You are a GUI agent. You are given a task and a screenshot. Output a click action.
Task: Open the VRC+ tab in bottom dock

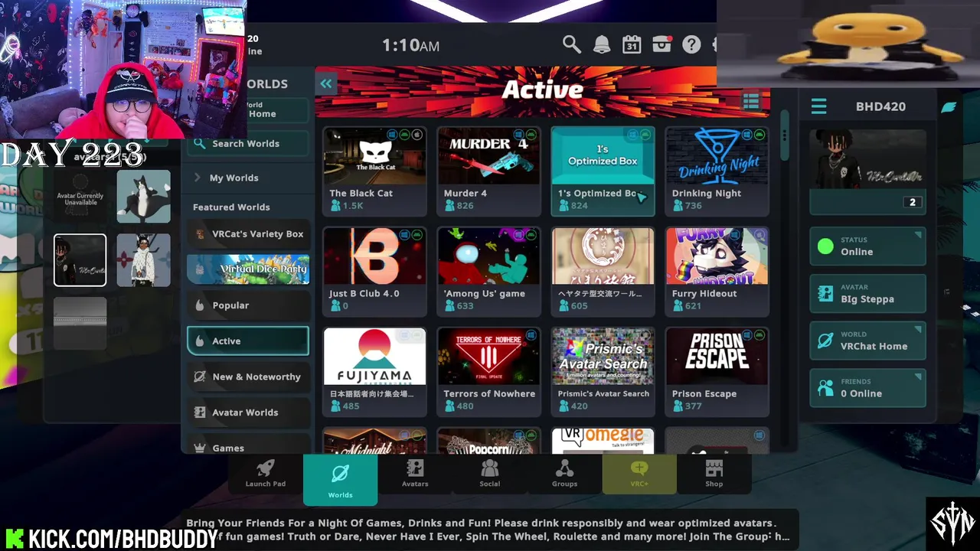coord(639,473)
